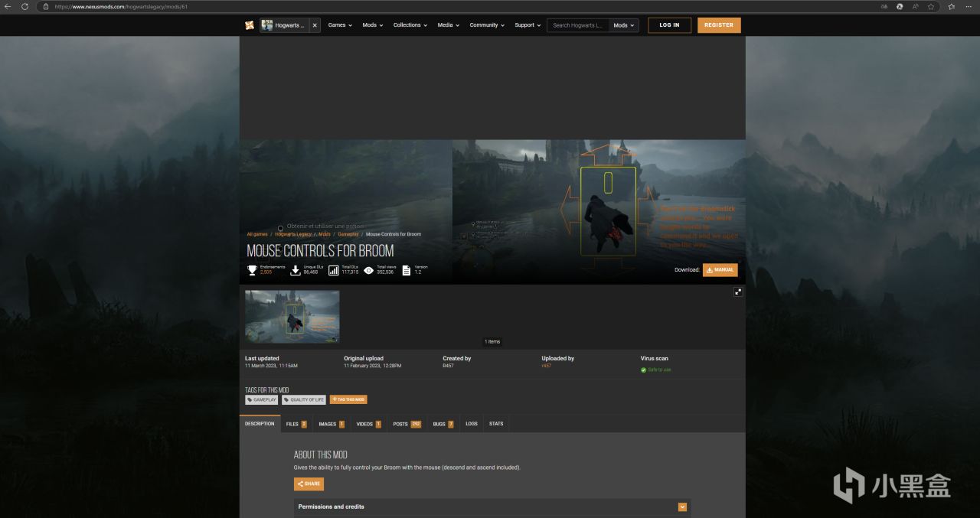Expand the Support menu
Screen dimensions: 980x518
pyautogui.click(x=528, y=25)
